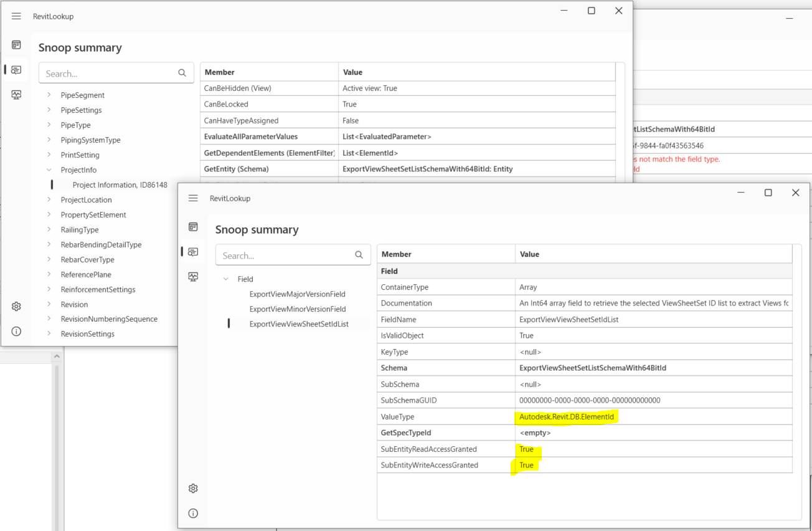Click the GetEntity (Schema) member row
This screenshot has height=531, width=812.
[269, 169]
